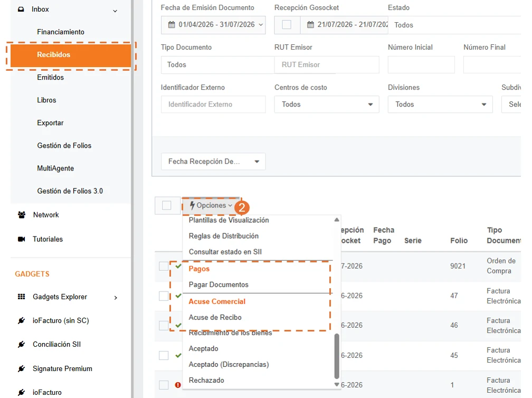Screen dimensions: 532x398
Task: Click the Inbox tray icon
Action: click(x=21, y=9)
